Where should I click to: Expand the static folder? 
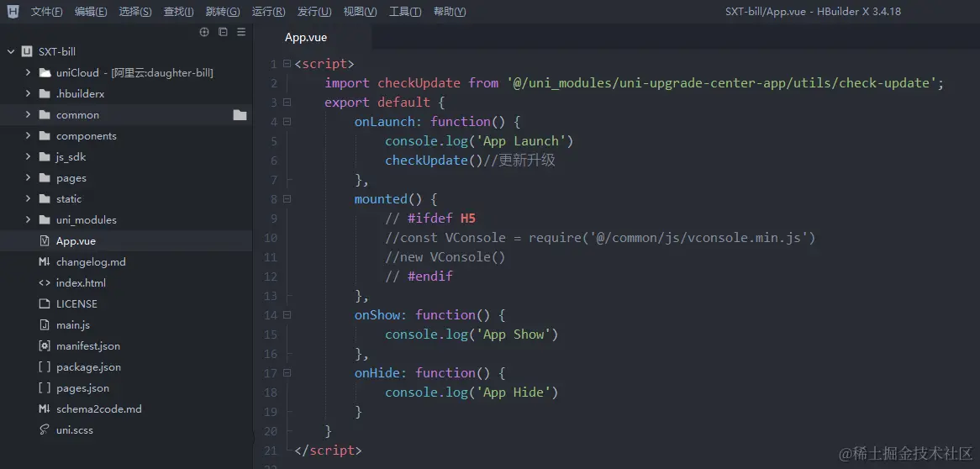pyautogui.click(x=28, y=199)
